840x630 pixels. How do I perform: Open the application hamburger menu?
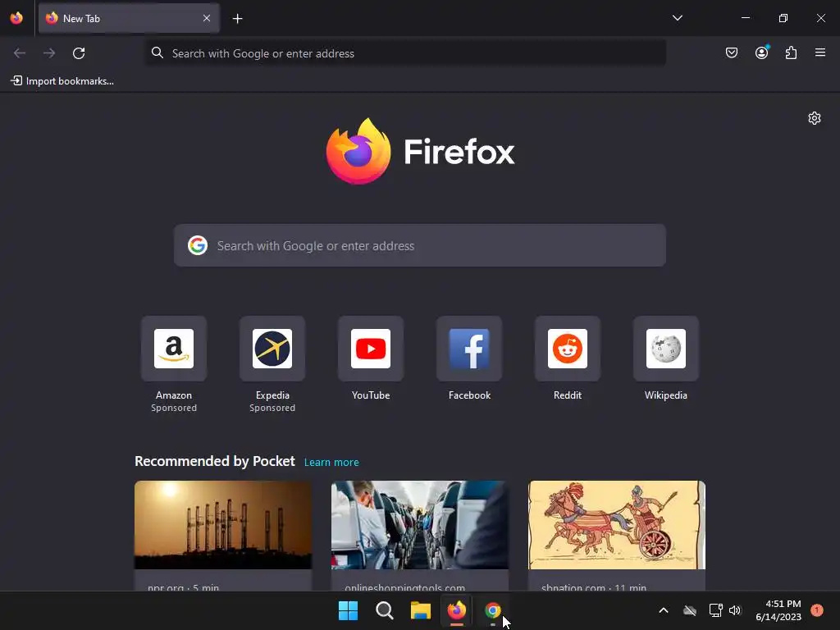(x=820, y=52)
